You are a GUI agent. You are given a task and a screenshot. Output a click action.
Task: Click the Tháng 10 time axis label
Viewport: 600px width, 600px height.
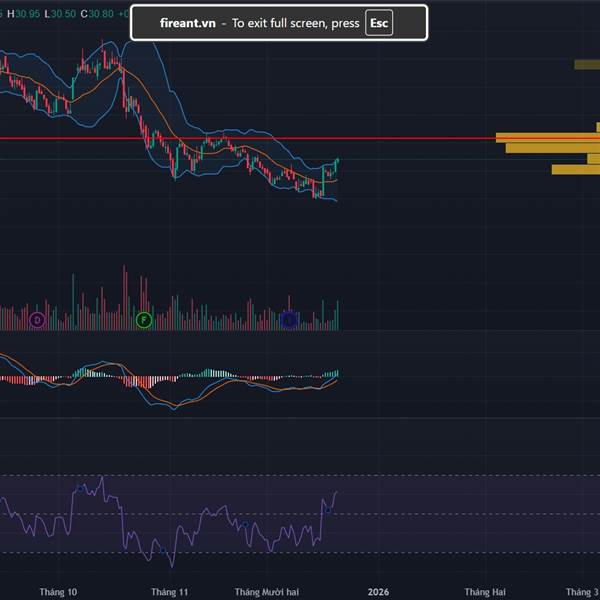58,592
